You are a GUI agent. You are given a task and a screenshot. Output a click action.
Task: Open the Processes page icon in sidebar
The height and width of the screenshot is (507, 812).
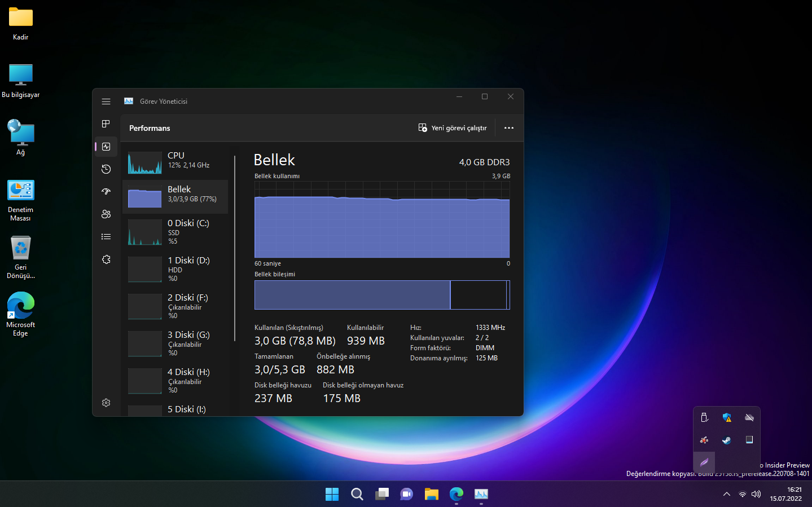pos(106,124)
